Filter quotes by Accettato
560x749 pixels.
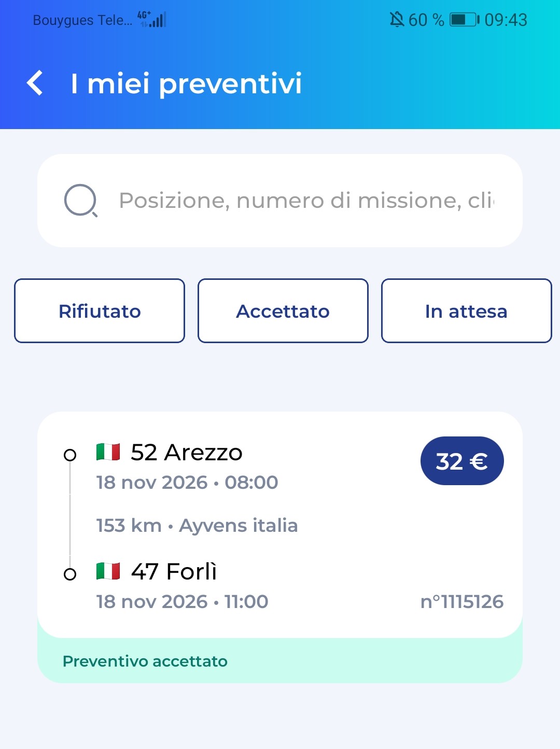tap(283, 311)
